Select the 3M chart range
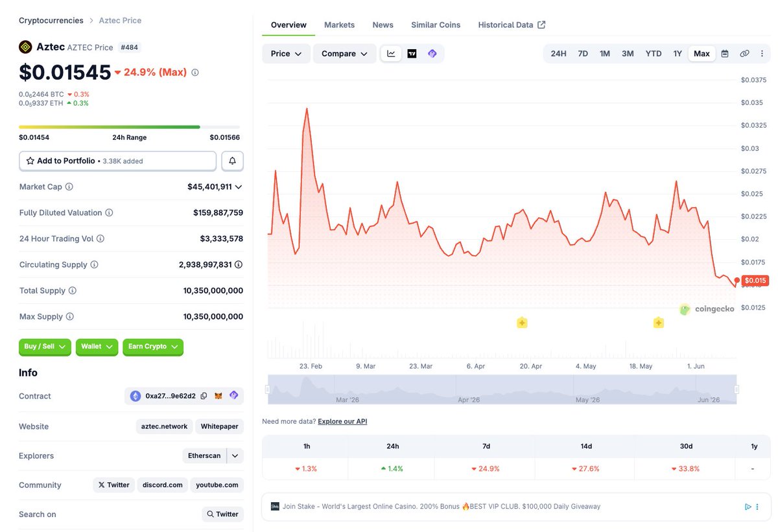Viewport: 778px width, 532px height. 628,54
